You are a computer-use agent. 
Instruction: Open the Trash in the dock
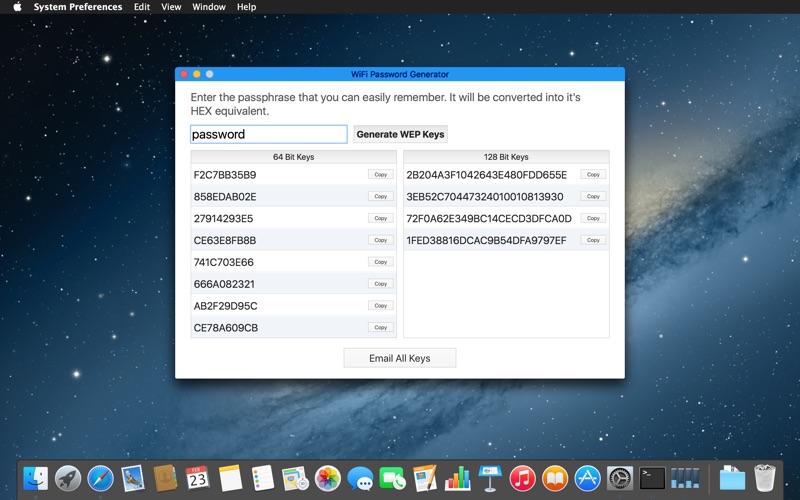tap(764, 478)
